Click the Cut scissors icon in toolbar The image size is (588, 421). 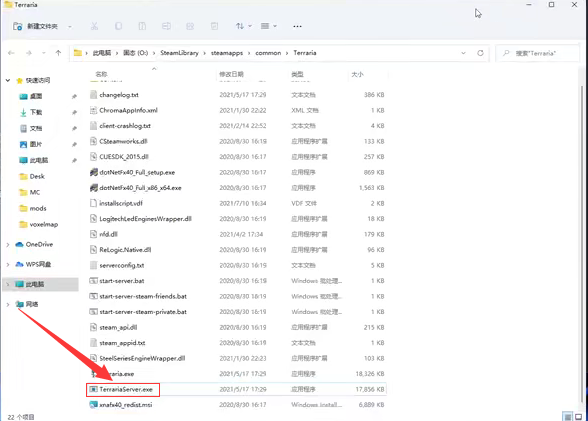coord(94,26)
